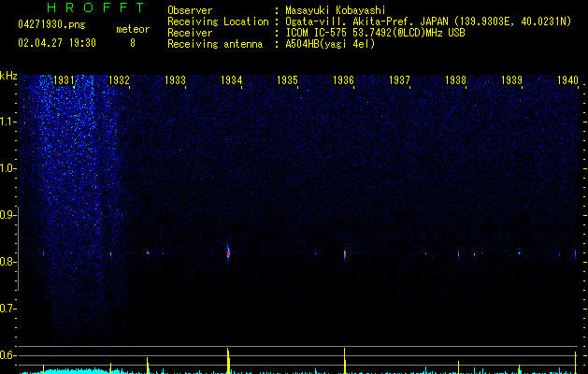The width and height of the screenshot is (588, 374).
Task: Click the 1.1 kHz axis label
Action: pyautogui.click(x=7, y=122)
